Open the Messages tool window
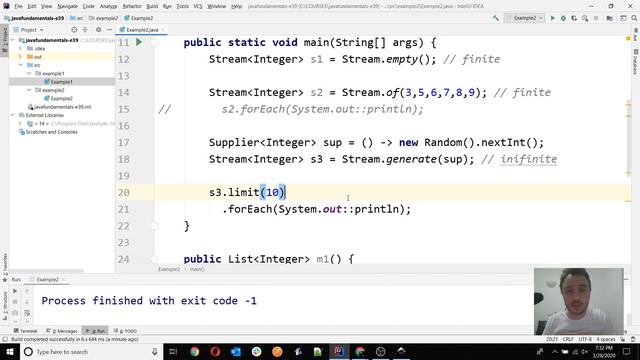The height and width of the screenshot is (360, 640). click(x=62, y=331)
